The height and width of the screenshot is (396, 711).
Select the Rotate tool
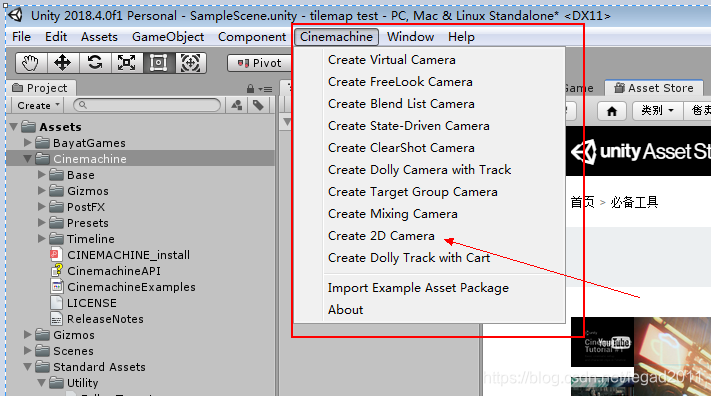95,63
